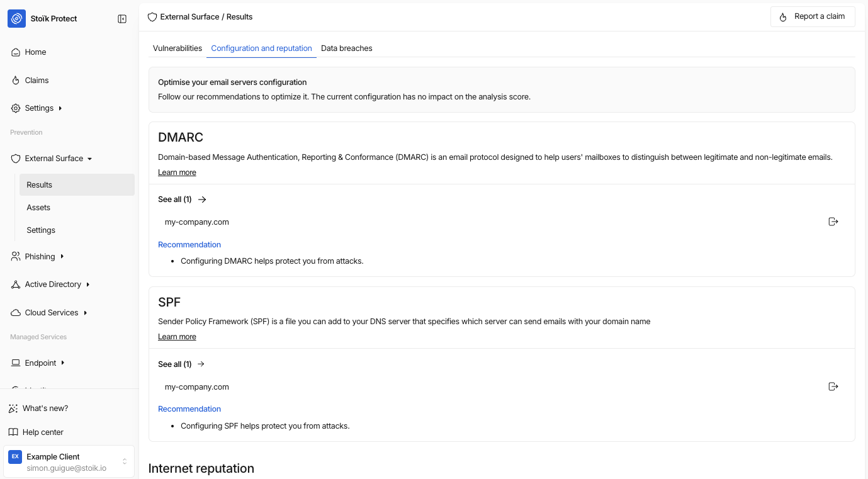Switch to the Vulnerabilities tab
The image size is (868, 479).
[x=178, y=48]
